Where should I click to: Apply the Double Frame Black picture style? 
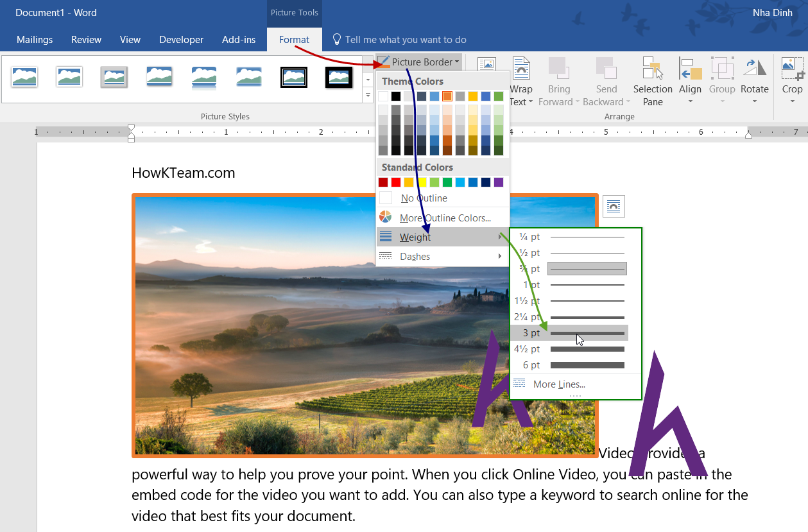coord(294,78)
